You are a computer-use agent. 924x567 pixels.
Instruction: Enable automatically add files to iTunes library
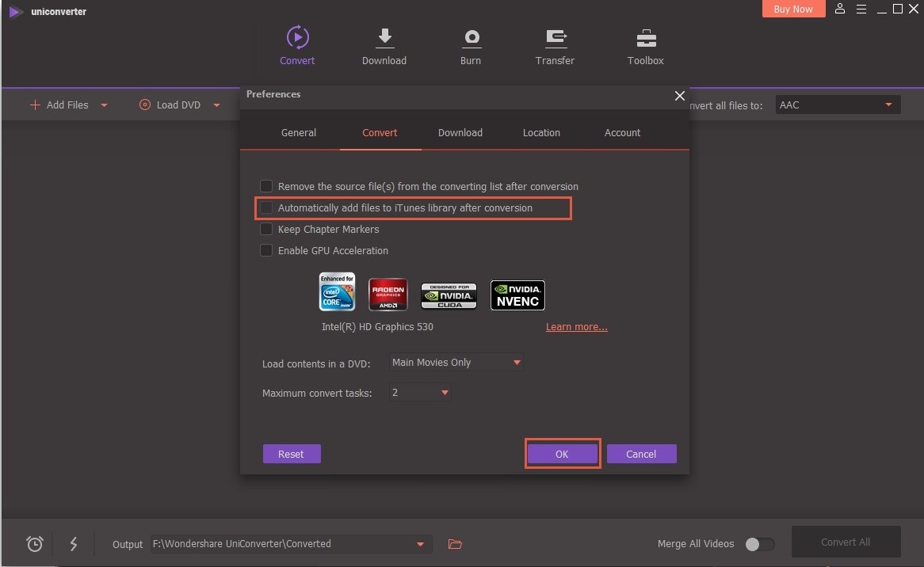pos(266,207)
